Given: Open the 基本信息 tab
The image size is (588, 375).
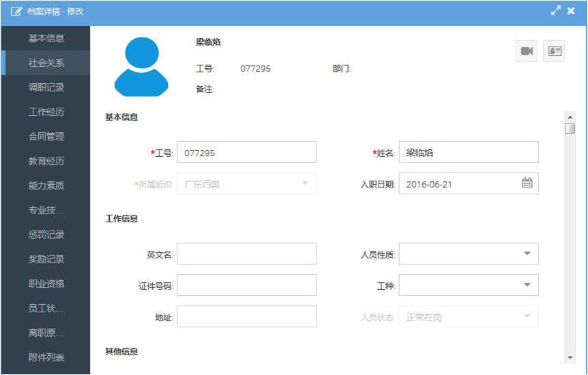Looking at the screenshot, I should 46,38.
